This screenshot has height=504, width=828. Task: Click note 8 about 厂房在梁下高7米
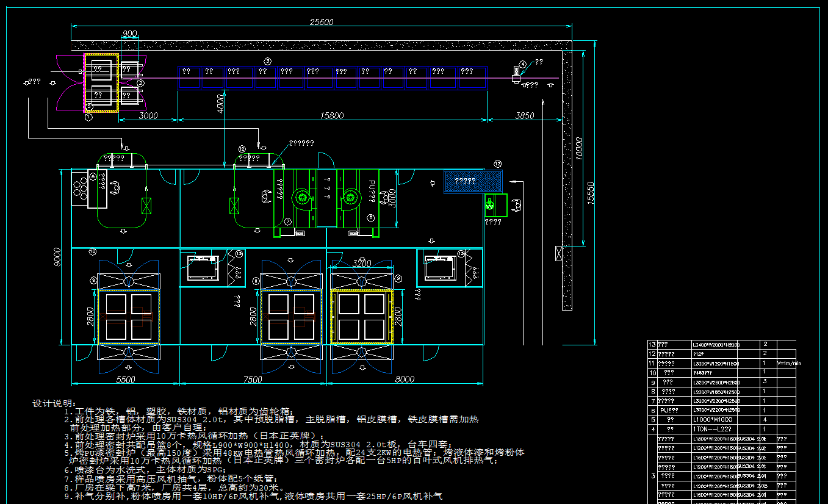pos(175,488)
